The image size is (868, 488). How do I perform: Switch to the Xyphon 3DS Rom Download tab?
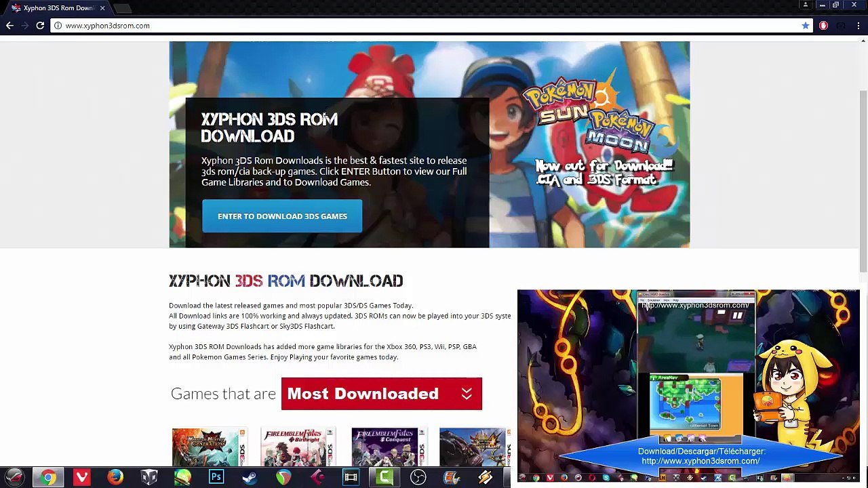(58, 8)
